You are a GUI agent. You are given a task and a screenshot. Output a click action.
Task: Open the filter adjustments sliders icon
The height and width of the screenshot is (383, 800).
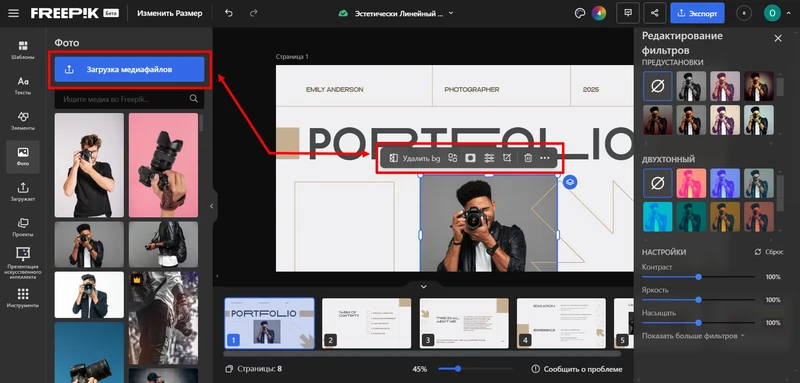coord(489,159)
